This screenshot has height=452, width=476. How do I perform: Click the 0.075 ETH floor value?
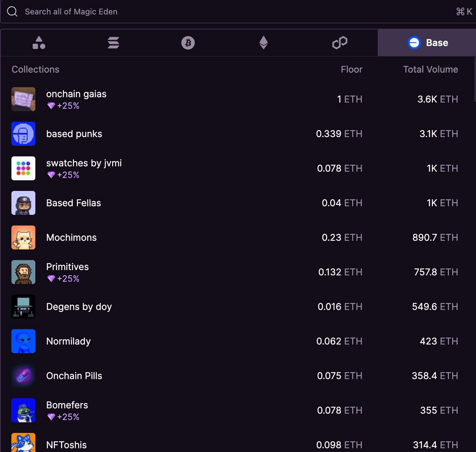click(340, 376)
